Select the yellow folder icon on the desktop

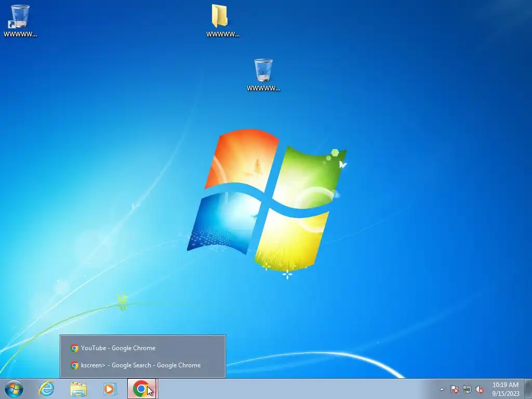[222, 20]
